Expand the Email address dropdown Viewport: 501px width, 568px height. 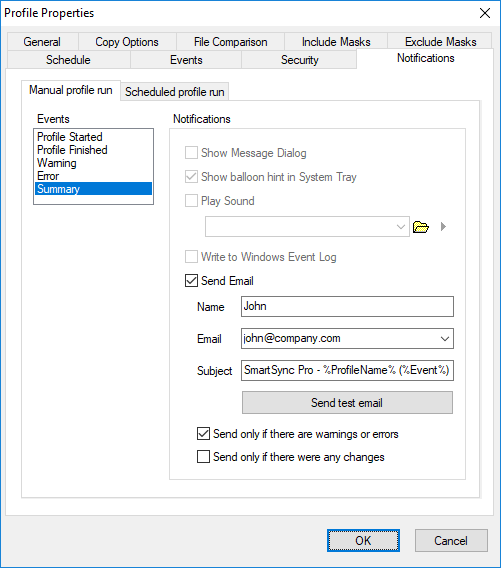445,339
